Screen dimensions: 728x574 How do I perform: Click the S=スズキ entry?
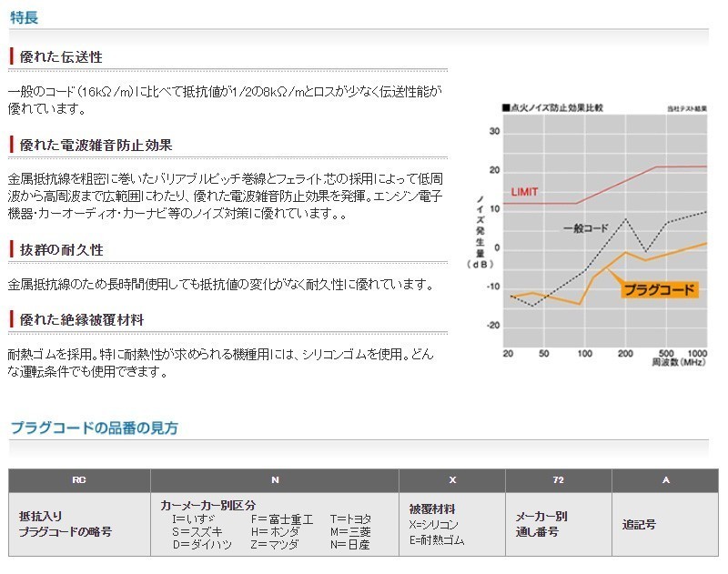(x=197, y=532)
